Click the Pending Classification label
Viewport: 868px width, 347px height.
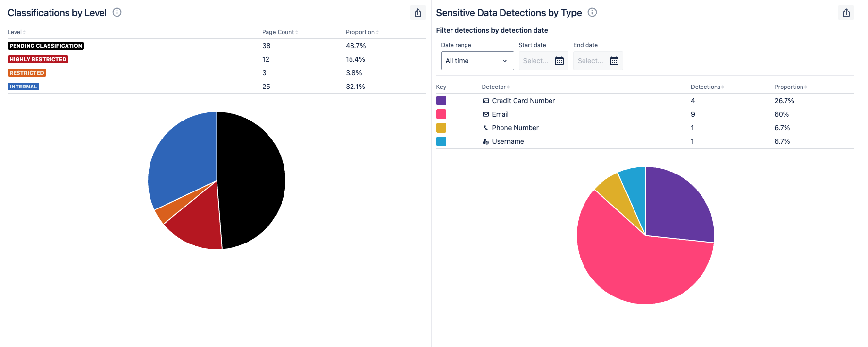coord(46,46)
